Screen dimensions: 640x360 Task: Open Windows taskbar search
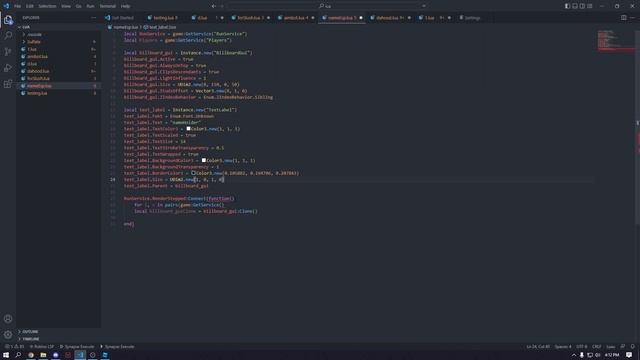pos(18,355)
